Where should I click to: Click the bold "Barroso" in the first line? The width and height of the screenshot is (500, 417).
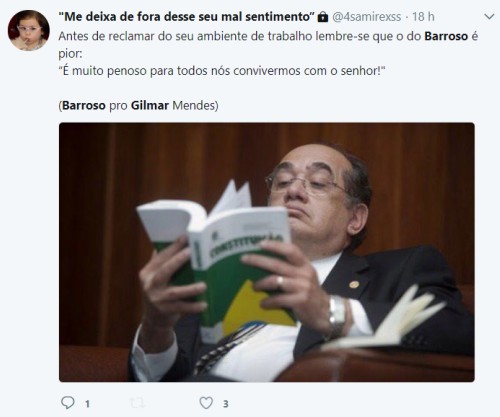coord(446,36)
